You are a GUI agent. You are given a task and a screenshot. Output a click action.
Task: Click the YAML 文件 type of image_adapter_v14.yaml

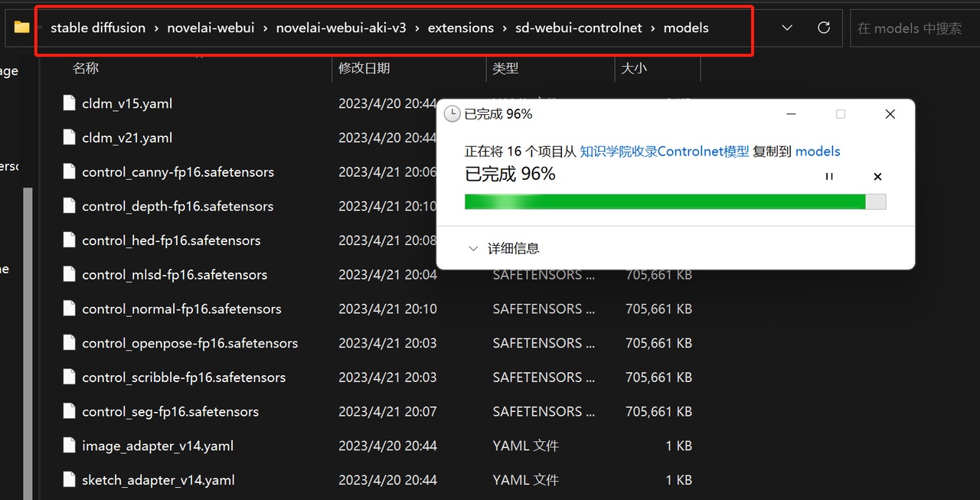point(526,446)
